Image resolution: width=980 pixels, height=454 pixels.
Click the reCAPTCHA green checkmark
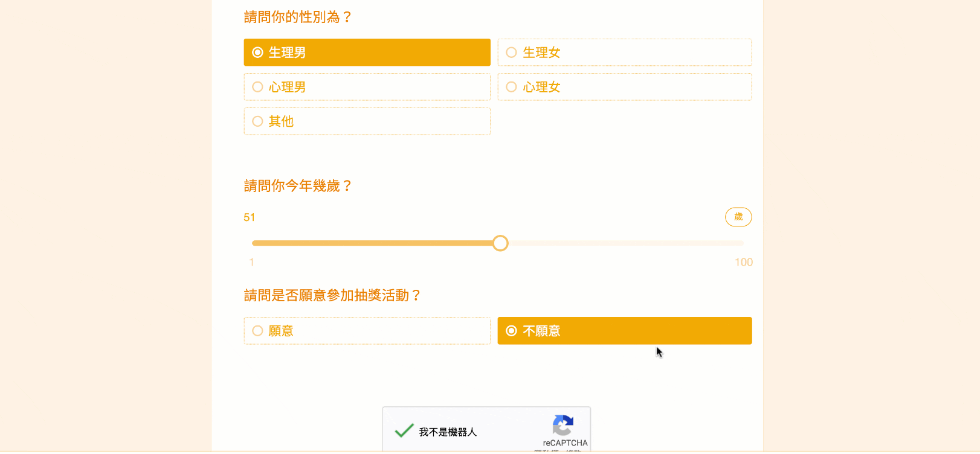pyautogui.click(x=404, y=430)
